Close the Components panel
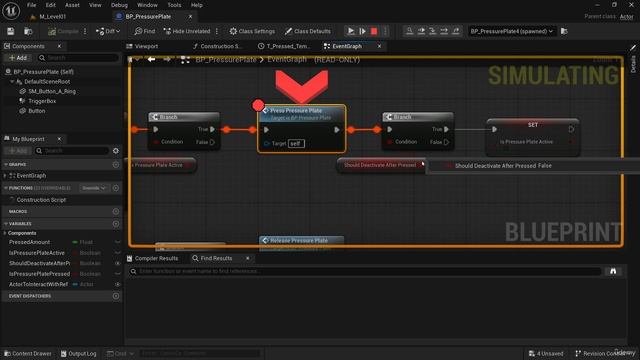The image size is (640, 360). click(x=59, y=46)
